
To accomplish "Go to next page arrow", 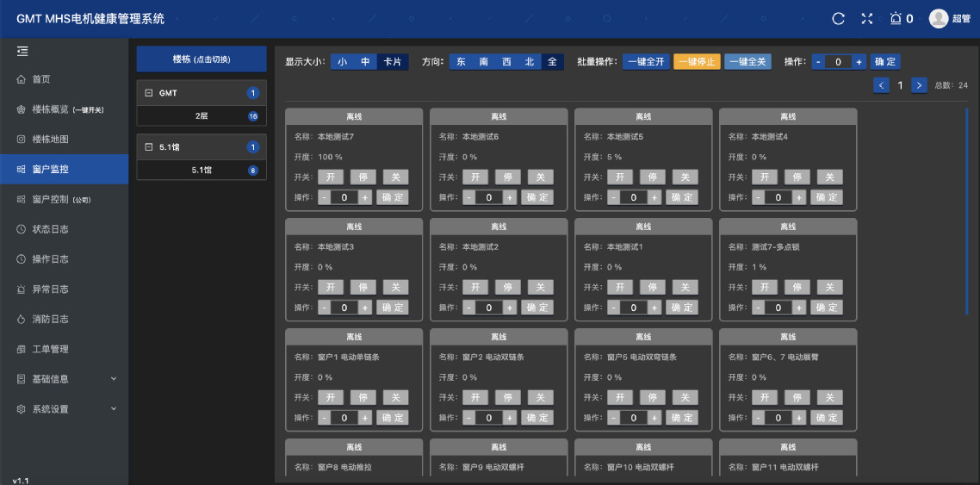I will pos(919,85).
